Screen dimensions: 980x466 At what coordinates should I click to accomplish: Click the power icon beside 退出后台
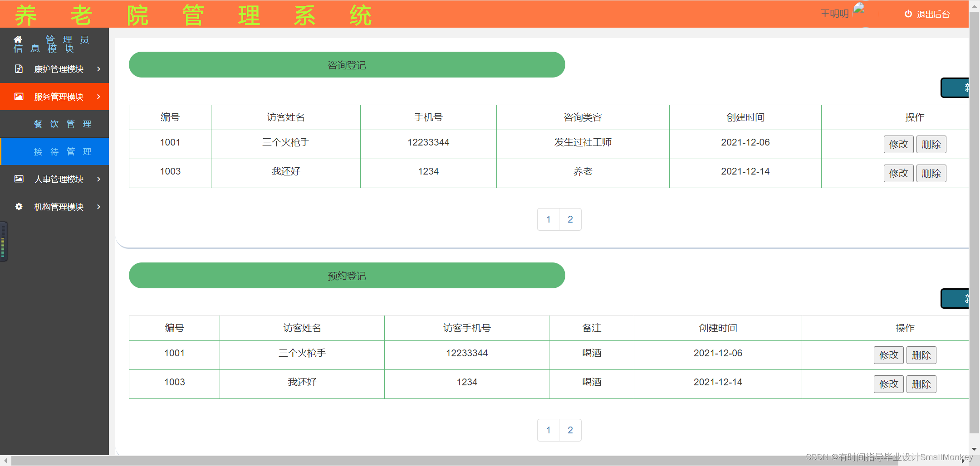click(908, 14)
